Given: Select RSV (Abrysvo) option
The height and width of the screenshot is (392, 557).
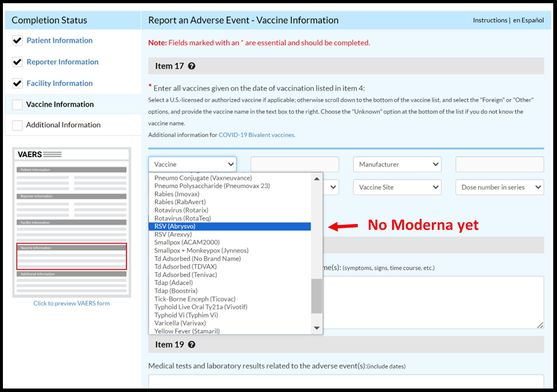Looking at the screenshot, I should coord(229,226).
